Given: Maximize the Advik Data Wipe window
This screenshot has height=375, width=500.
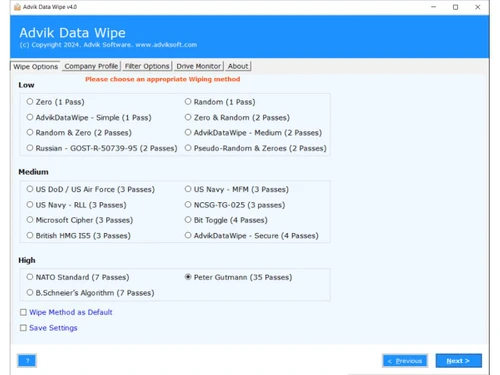Looking at the screenshot, I should [455, 7].
